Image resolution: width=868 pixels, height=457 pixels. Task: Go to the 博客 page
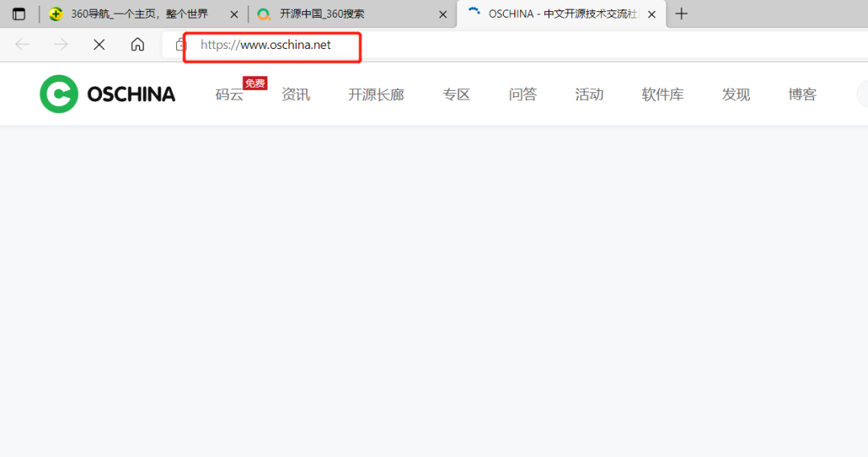pyautogui.click(x=802, y=95)
